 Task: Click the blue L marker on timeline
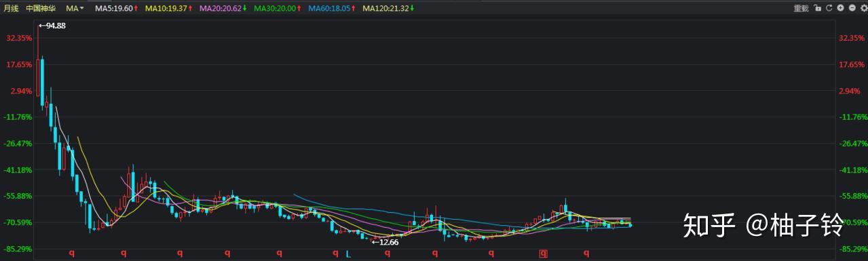point(347,254)
